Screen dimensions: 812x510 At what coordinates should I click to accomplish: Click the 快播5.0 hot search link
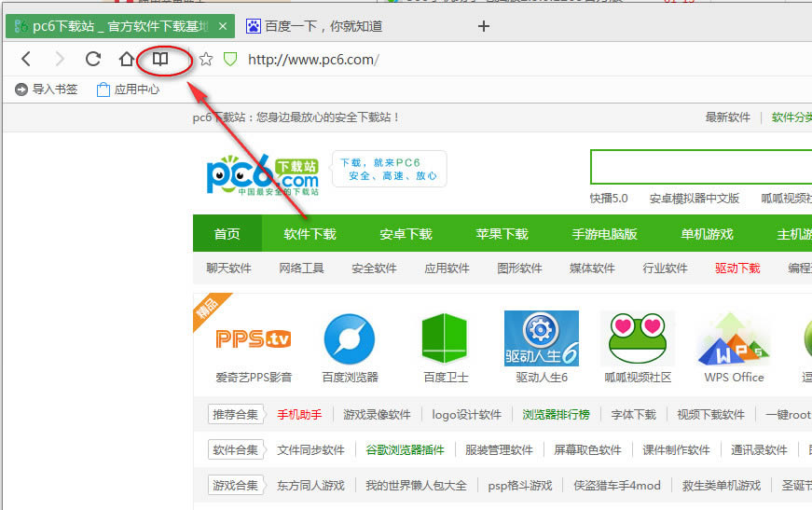(x=609, y=199)
